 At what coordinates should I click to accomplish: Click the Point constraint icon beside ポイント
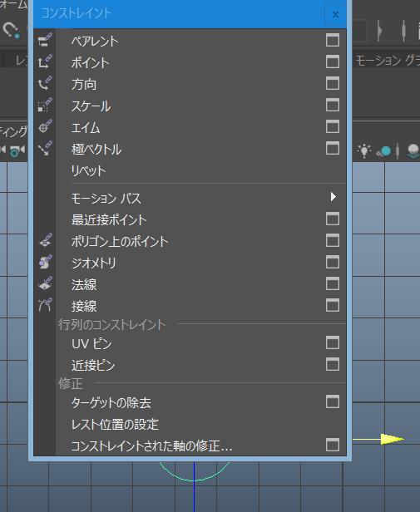[x=45, y=62]
